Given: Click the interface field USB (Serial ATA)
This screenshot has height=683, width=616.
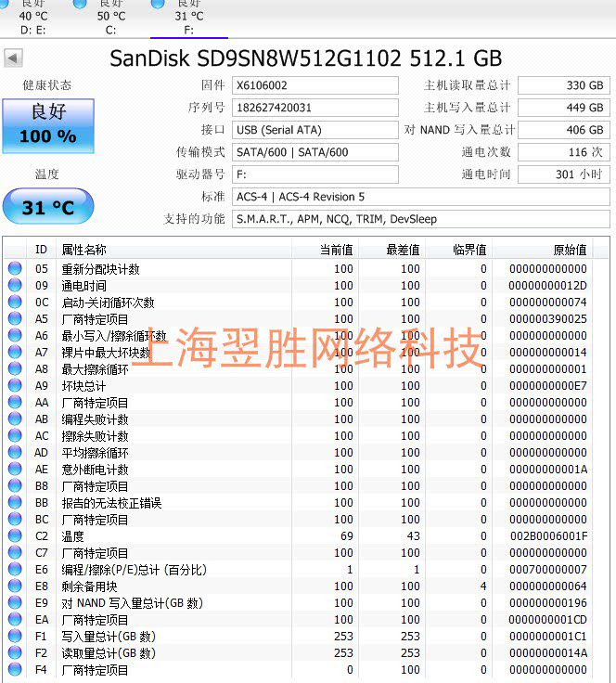Looking at the screenshot, I should (315, 130).
